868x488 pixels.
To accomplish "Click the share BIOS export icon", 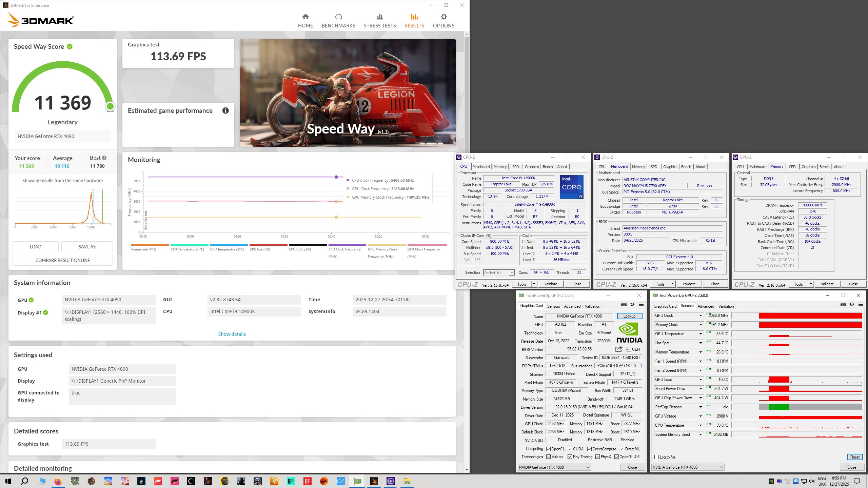I will coord(619,349).
